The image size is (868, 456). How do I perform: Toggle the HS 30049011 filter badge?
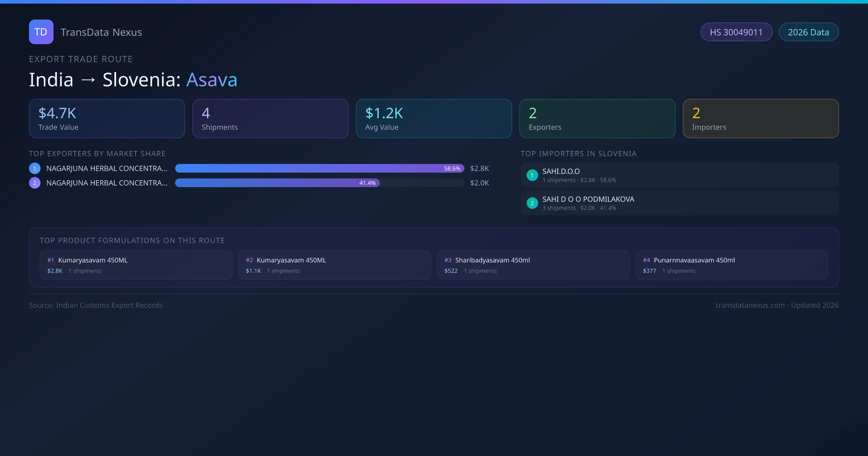click(736, 32)
